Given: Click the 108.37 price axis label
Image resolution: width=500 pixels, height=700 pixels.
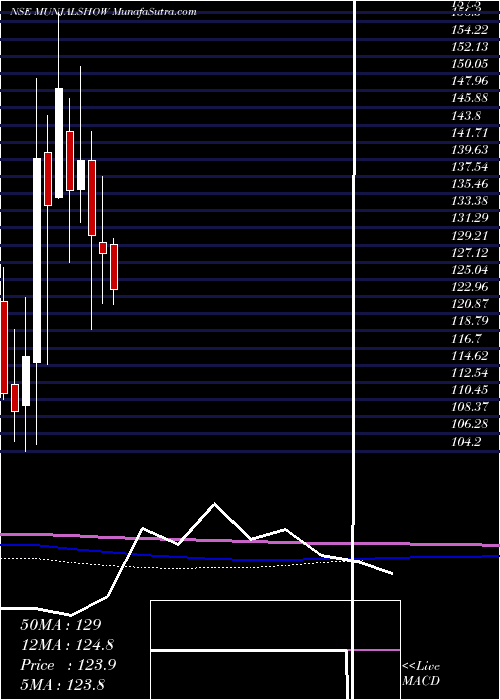Looking at the screenshot, I should point(470,407).
